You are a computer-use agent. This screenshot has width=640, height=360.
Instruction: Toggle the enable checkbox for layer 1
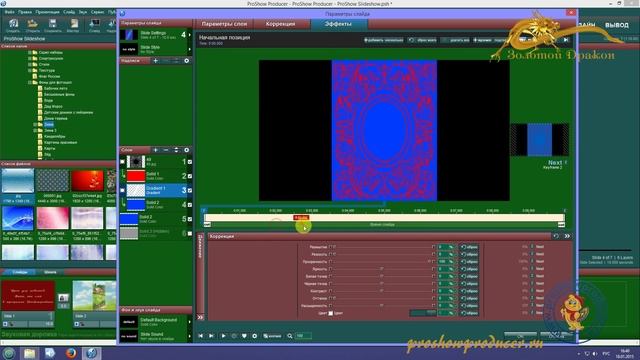point(190,162)
